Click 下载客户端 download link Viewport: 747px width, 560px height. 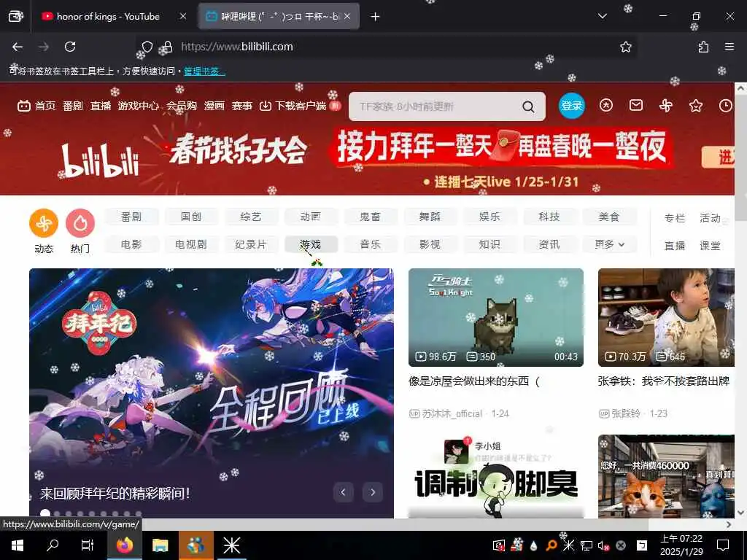(x=293, y=106)
